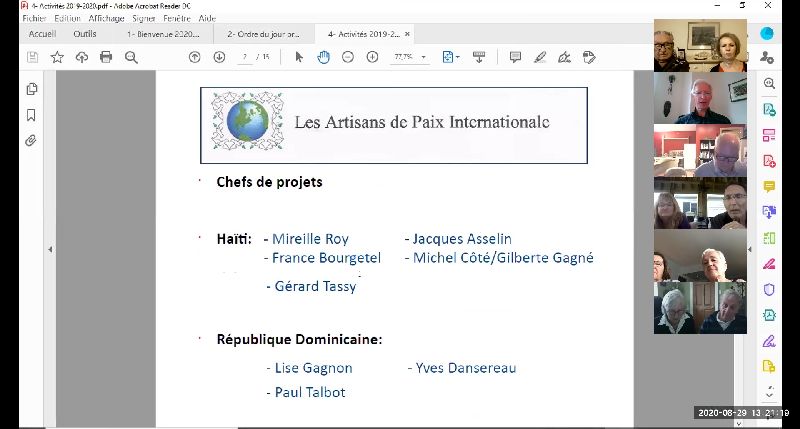This screenshot has height=429, width=800.
Task: Open the pink Edit PDF layout tool
Action: [x=769, y=135]
